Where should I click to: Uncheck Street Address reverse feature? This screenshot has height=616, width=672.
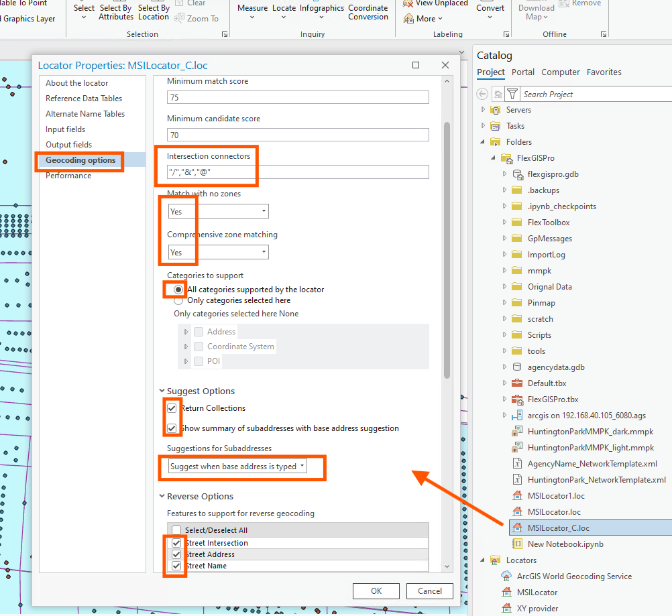pos(176,554)
